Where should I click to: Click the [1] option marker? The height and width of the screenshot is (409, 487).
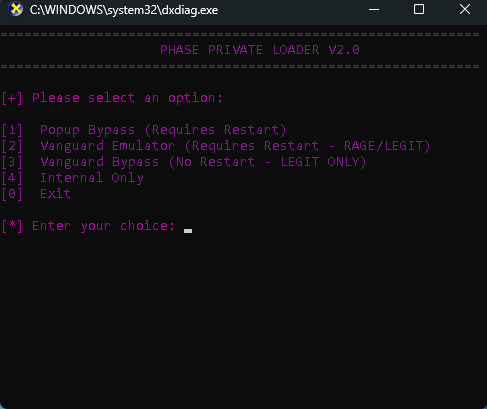[12, 130]
